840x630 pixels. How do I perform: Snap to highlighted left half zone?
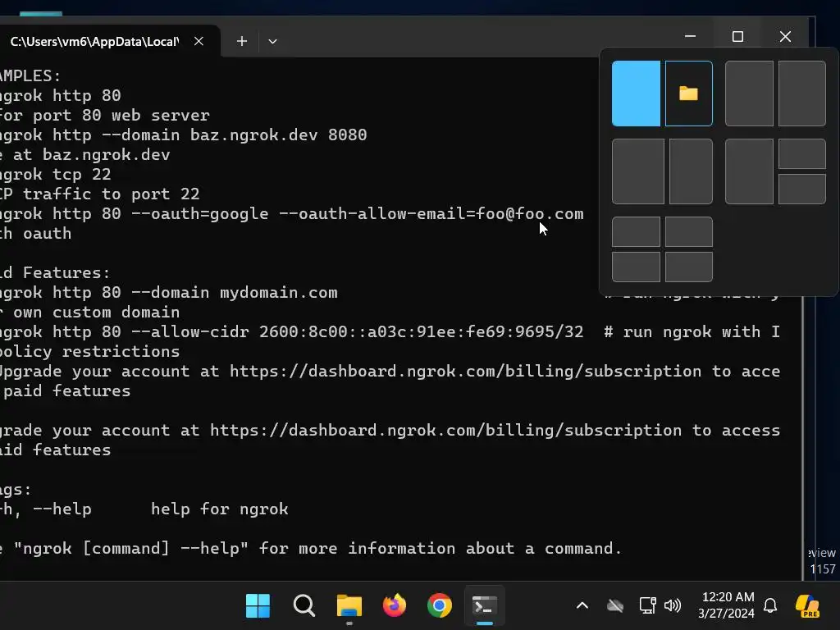[636, 94]
